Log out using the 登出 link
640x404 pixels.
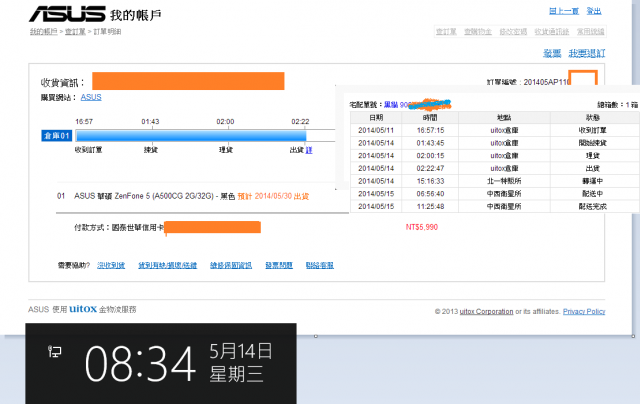pyautogui.click(x=594, y=11)
